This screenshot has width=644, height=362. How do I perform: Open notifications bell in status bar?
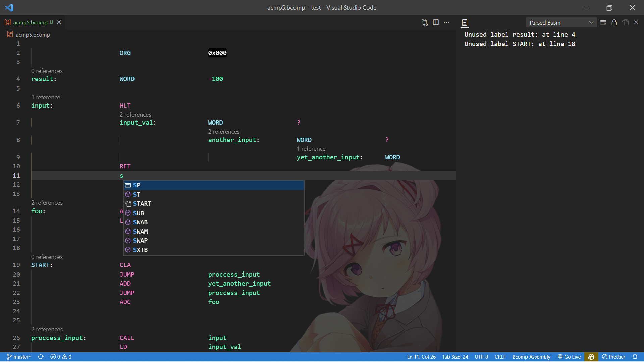click(x=635, y=357)
